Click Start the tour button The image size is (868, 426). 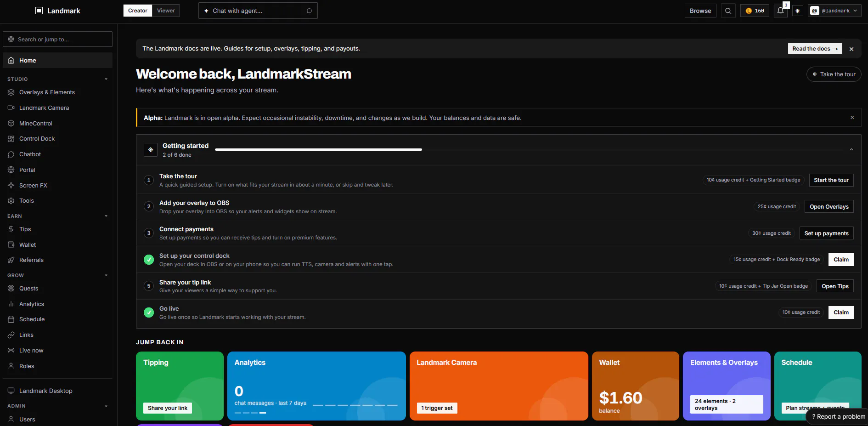pyautogui.click(x=831, y=180)
